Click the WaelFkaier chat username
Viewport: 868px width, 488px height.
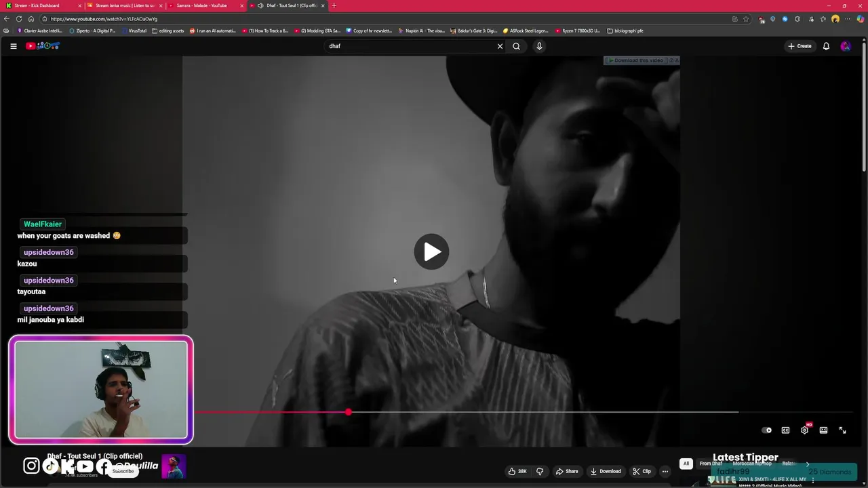pos(43,224)
